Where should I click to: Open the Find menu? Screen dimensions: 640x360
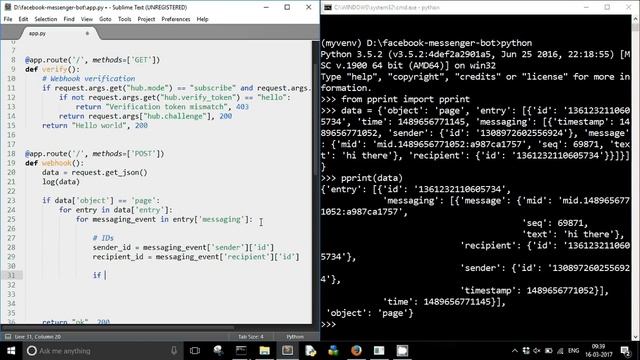pos(69,19)
